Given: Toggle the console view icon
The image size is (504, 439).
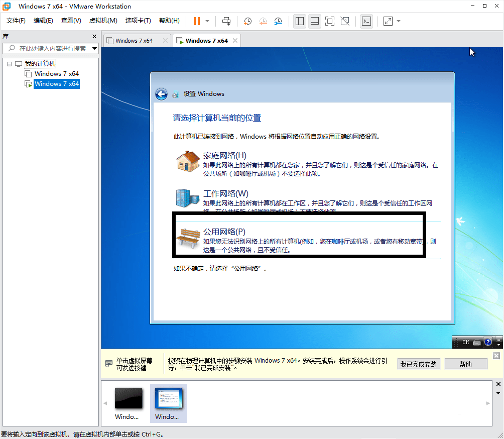Looking at the screenshot, I should [x=366, y=21].
